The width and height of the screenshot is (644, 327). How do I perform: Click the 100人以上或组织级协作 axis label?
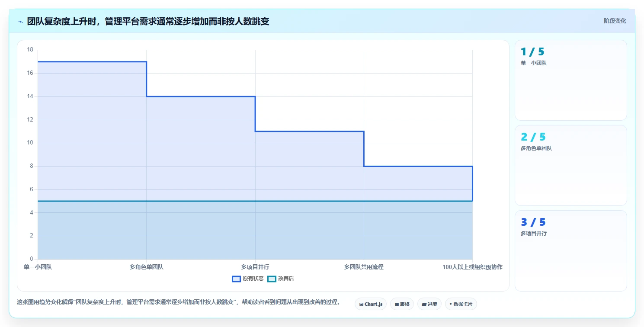472,267
